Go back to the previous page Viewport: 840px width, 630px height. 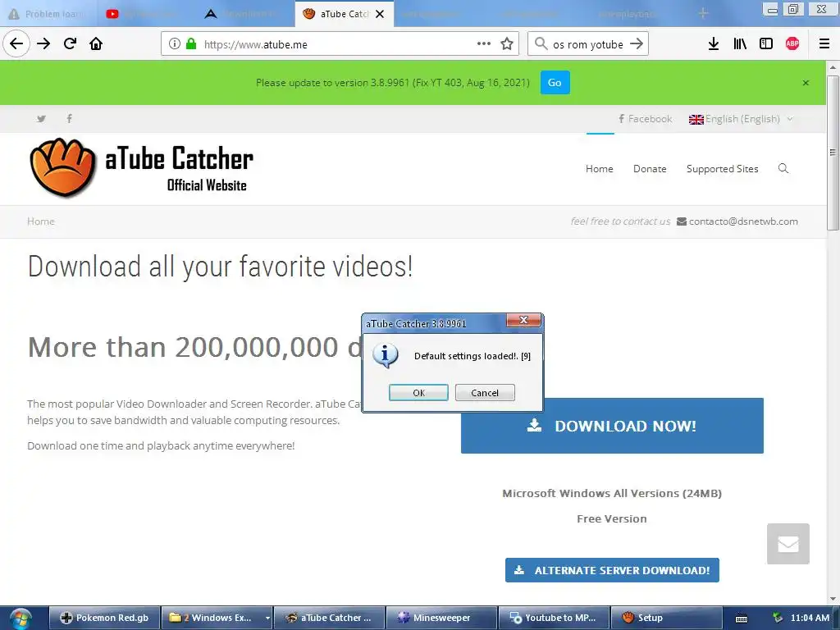16,44
